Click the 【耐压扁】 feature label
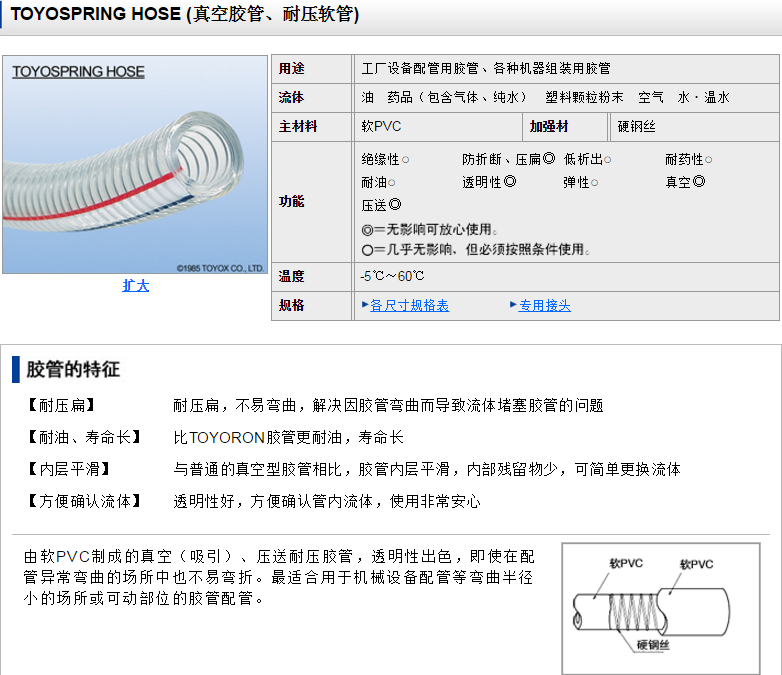 click(61, 405)
